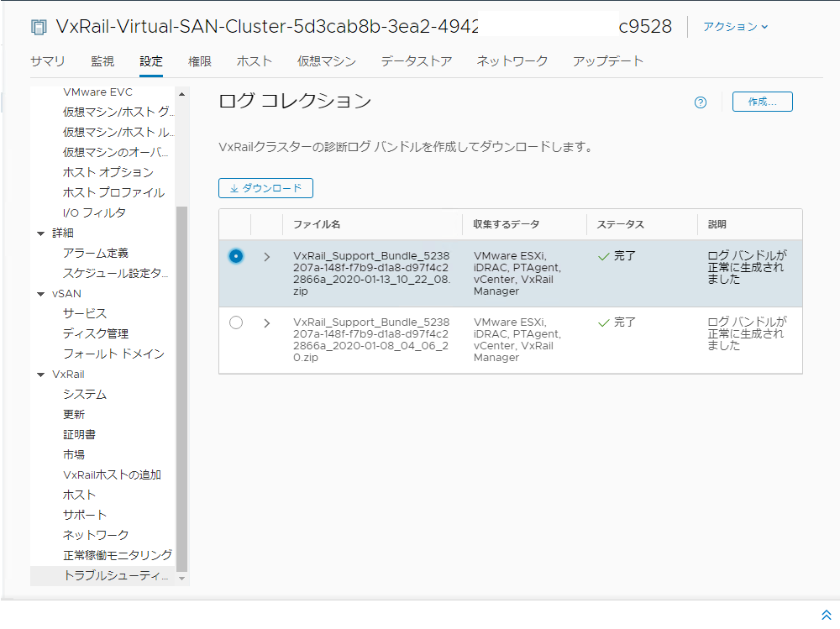Click the 説明 column header
The height and width of the screenshot is (629, 840).
[x=717, y=224]
